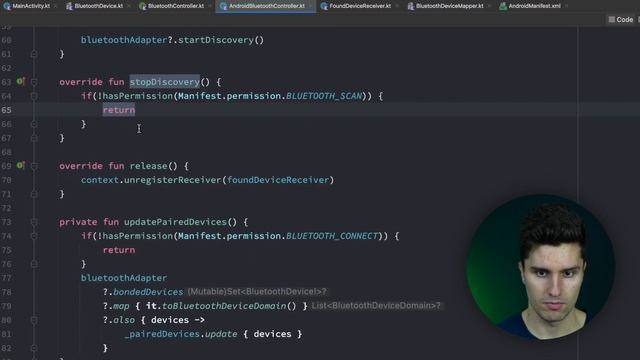
Task: Click the fold end marker on line 61
Action: [34, 54]
